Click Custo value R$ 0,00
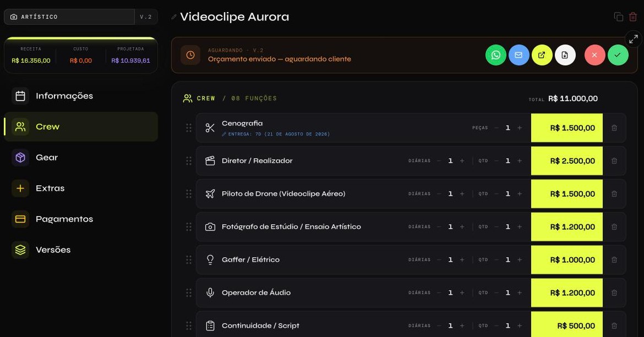Viewport: 644px width, 337px height. (x=81, y=60)
